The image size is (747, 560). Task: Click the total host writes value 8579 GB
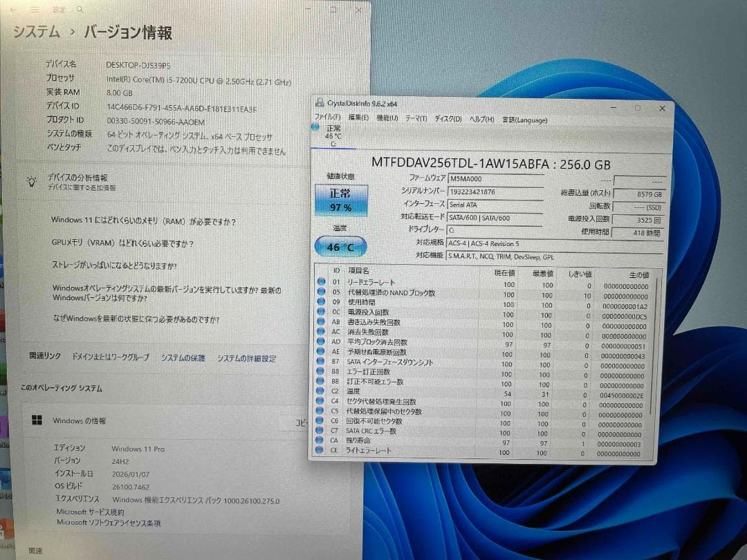click(638, 194)
